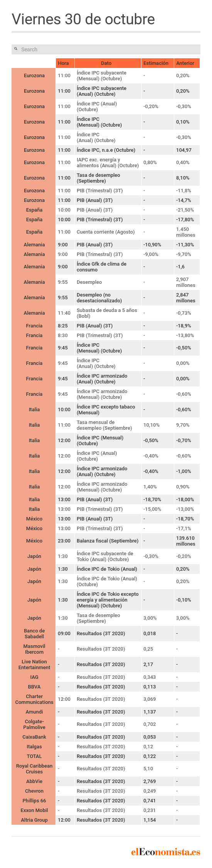Click Balanza fiscal (Septiembre) México entry

tap(108, 541)
